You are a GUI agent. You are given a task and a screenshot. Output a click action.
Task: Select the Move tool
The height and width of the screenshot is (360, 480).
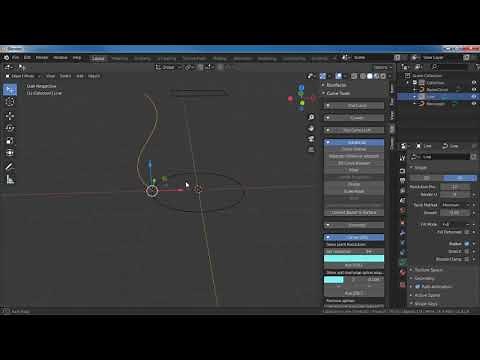[x=10, y=116]
